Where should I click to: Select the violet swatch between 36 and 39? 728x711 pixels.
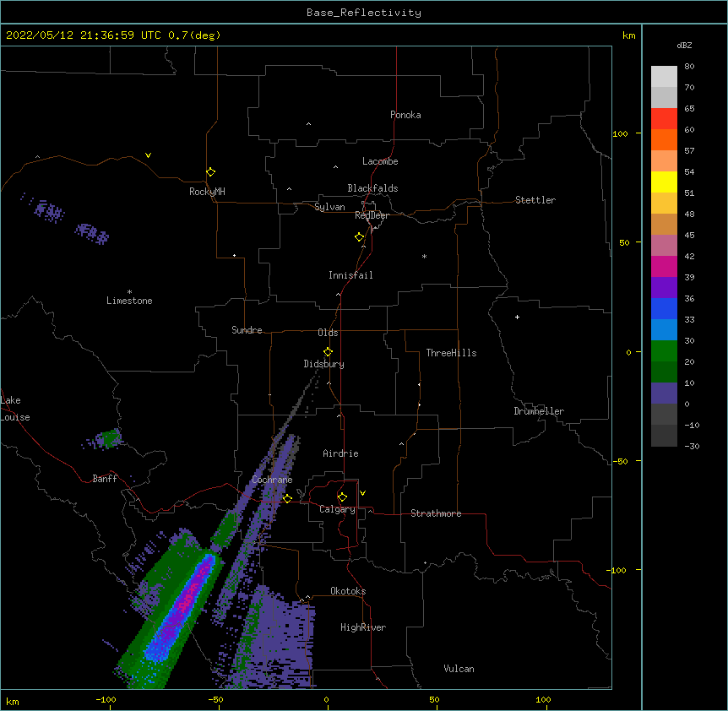coord(664,287)
